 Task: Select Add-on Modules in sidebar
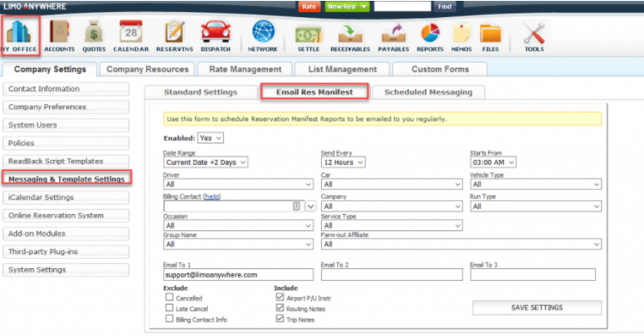click(x=66, y=234)
